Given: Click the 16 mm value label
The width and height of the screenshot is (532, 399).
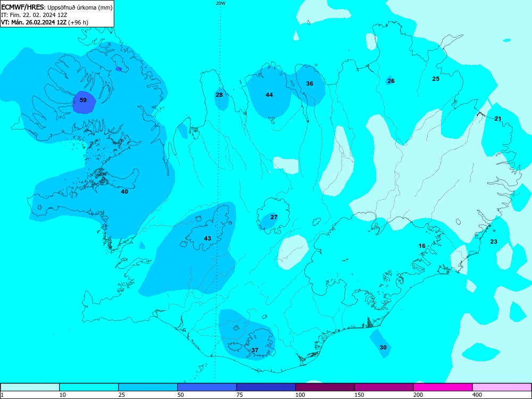Looking at the screenshot, I should (422, 246).
